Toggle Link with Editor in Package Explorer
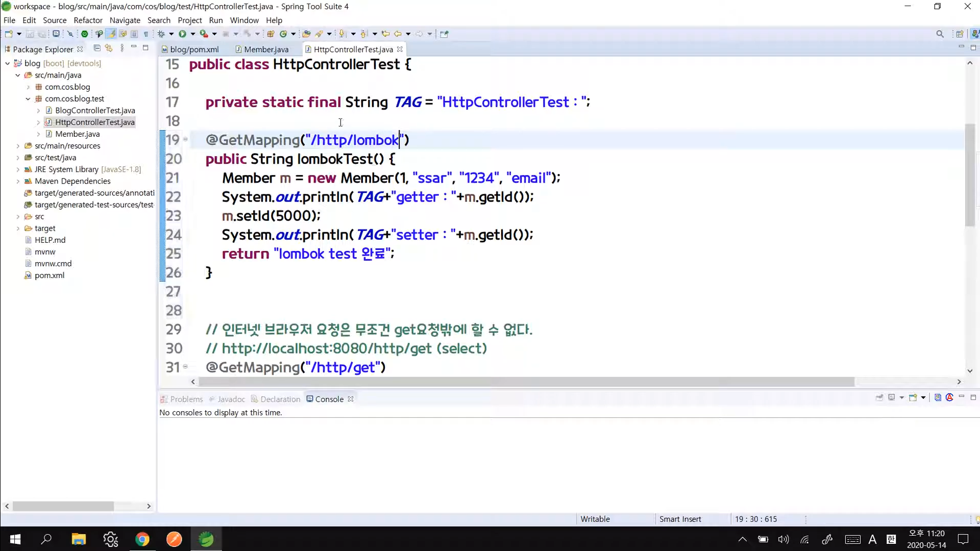980x551 pixels. pyautogui.click(x=109, y=48)
